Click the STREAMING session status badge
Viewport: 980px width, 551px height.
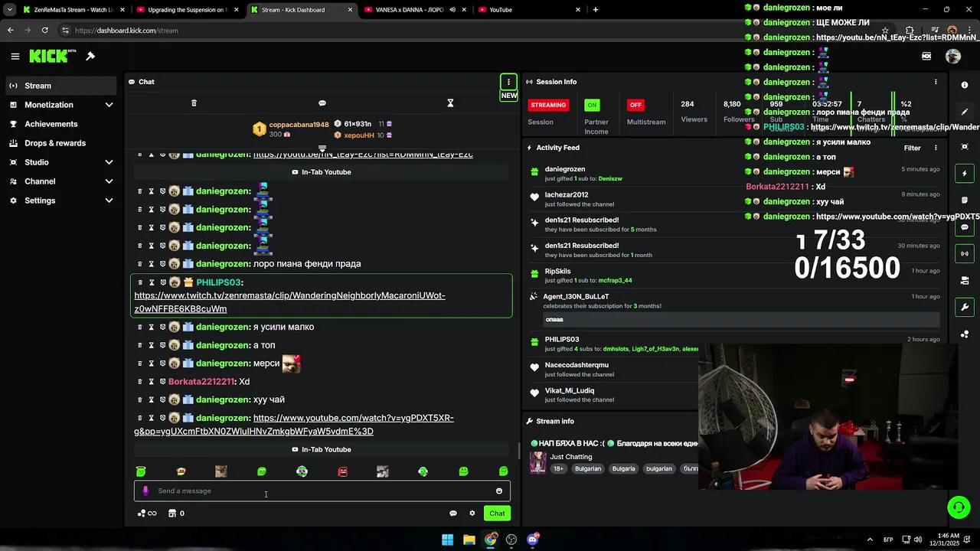(548, 105)
